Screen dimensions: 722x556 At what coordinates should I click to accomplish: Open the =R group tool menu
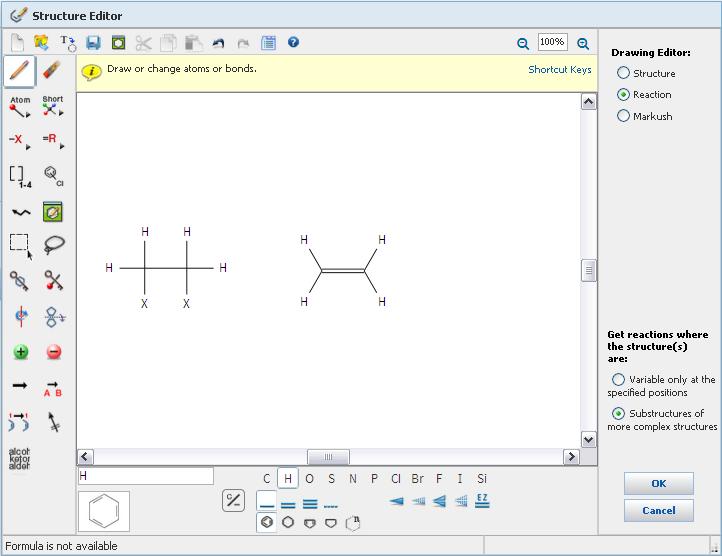click(x=53, y=140)
